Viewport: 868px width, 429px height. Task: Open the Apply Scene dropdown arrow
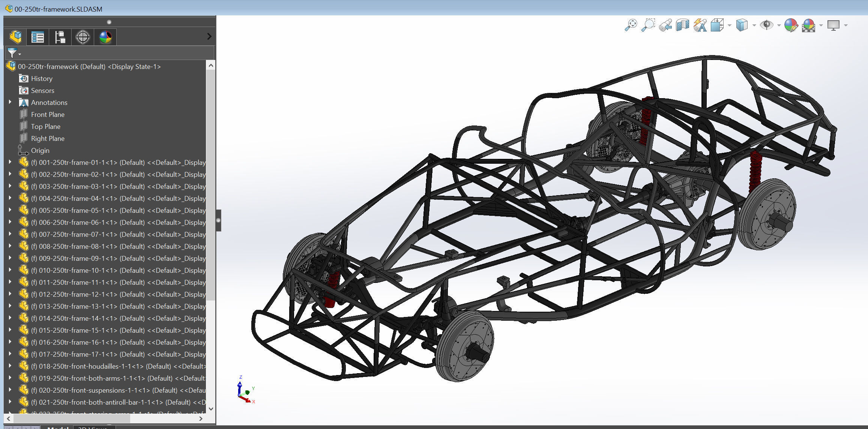[821, 25]
